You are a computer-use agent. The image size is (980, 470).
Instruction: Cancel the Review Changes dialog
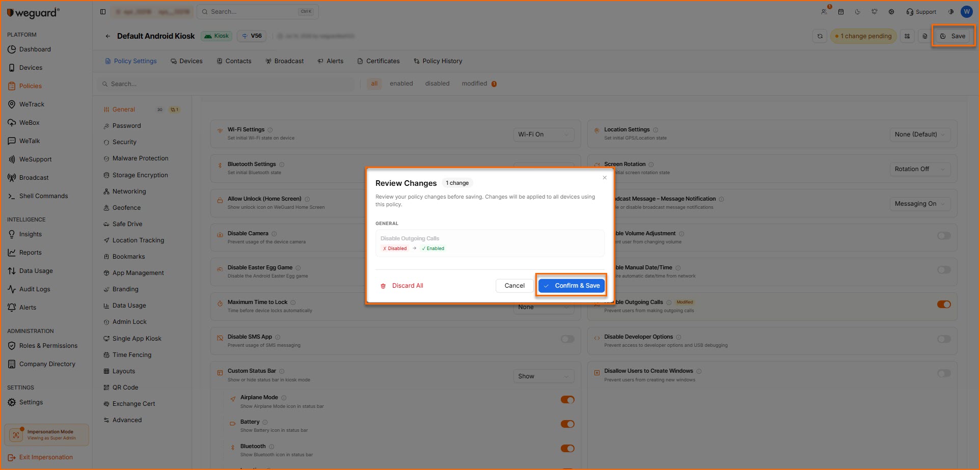pos(514,286)
